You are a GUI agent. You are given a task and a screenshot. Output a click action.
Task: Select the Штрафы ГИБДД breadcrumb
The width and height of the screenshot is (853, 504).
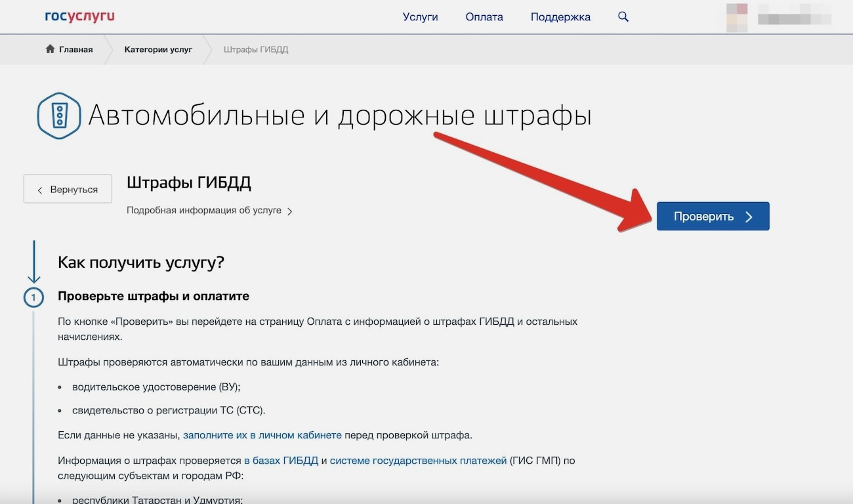(256, 49)
